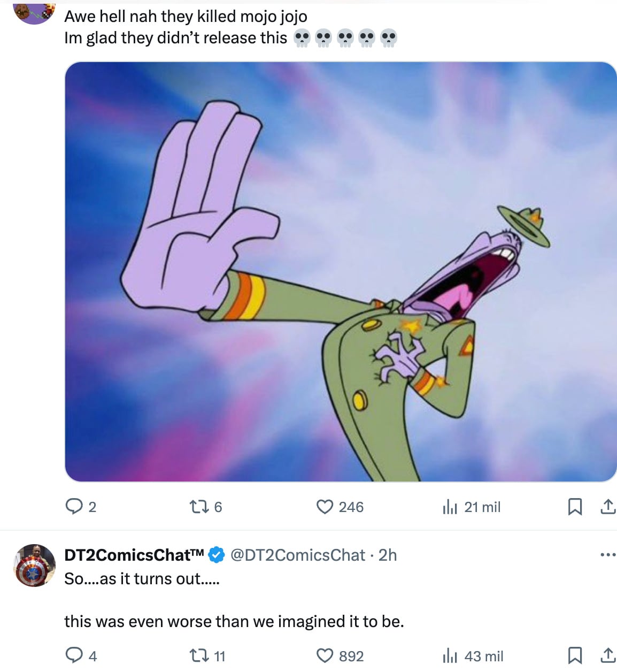
Task: View analytics showing 43 mil views
Action: click(450, 656)
